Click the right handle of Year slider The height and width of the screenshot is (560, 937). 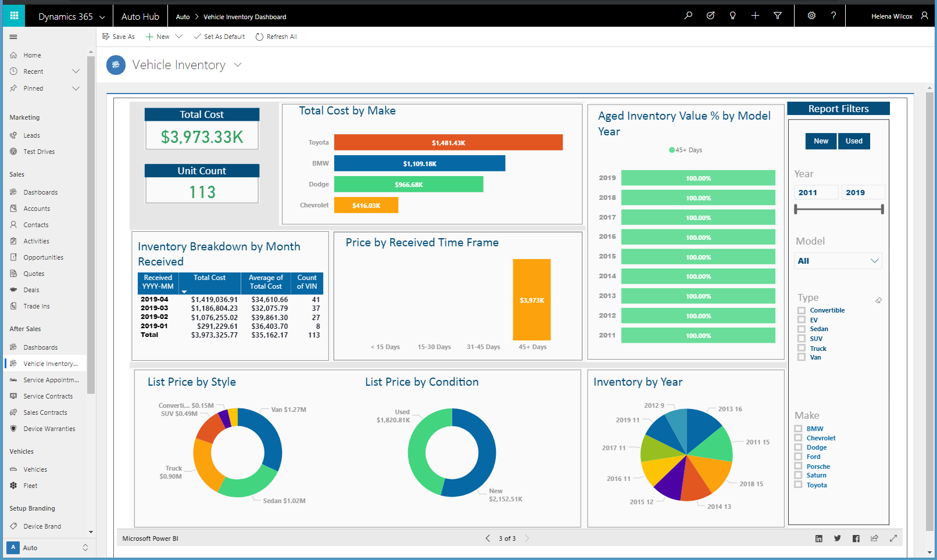tap(882, 209)
